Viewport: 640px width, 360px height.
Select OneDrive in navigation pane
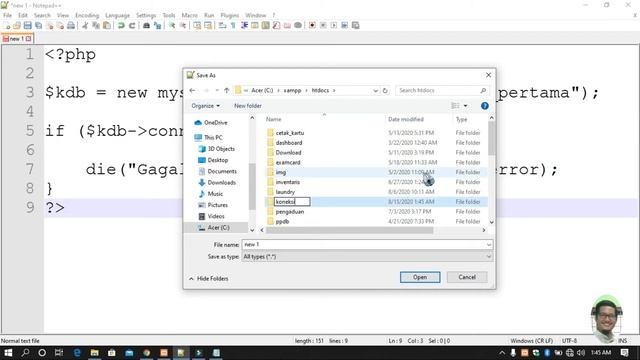tap(216, 122)
